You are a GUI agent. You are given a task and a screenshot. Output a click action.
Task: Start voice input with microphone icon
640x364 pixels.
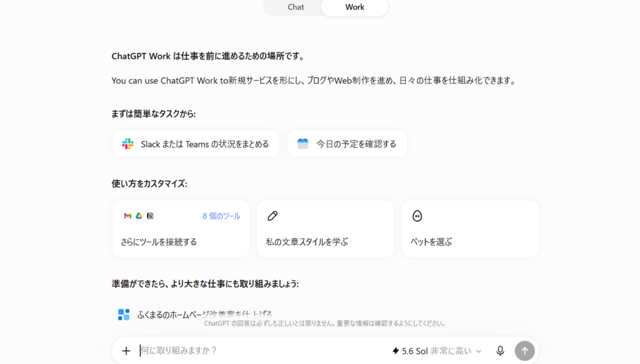click(500, 350)
